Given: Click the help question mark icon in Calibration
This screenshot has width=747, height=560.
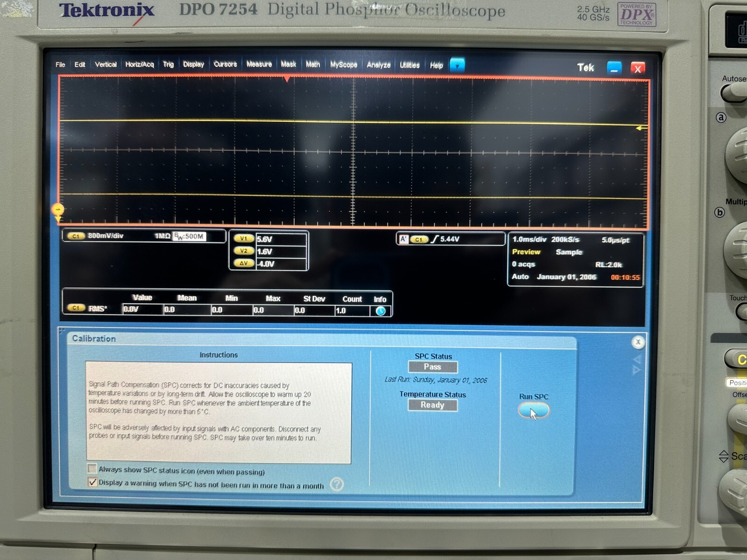Looking at the screenshot, I should pyautogui.click(x=337, y=484).
